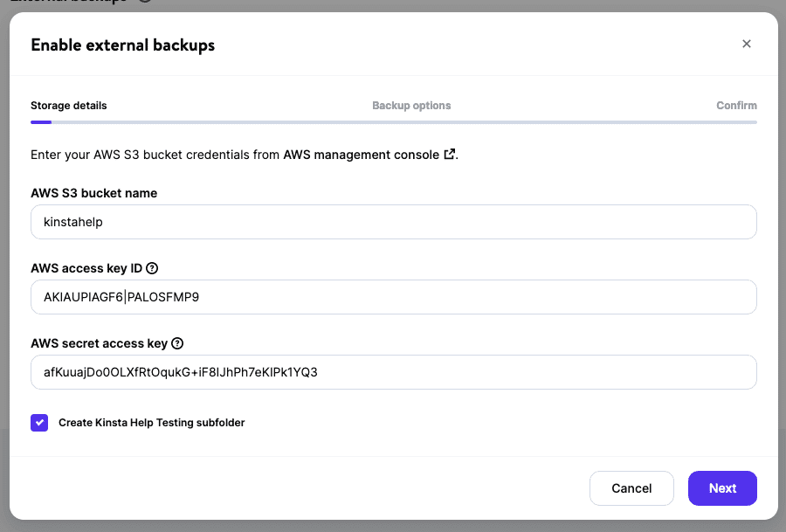Place cursor in the AWS access key ID field
This screenshot has height=532, width=786.
[x=393, y=297]
